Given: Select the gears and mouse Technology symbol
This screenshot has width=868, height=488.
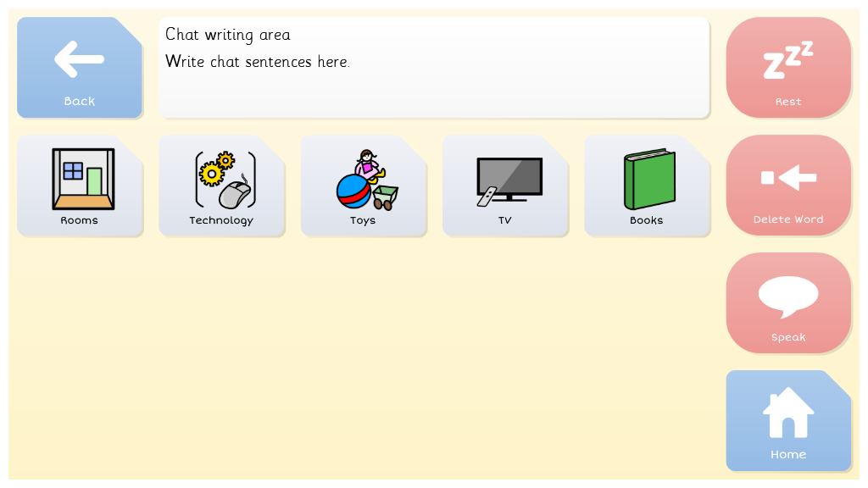Looking at the screenshot, I should point(225,179).
